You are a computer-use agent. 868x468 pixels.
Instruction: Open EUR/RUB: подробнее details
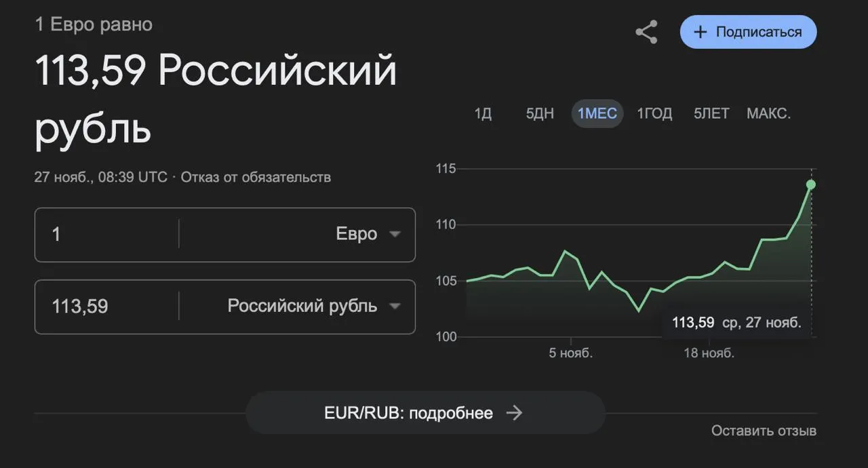pos(425,413)
